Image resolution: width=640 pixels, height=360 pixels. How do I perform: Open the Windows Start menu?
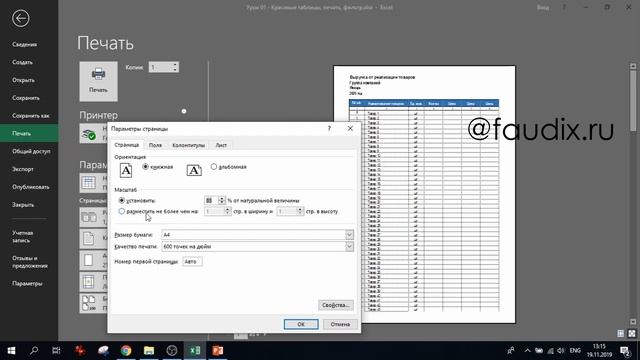[x=11, y=351]
